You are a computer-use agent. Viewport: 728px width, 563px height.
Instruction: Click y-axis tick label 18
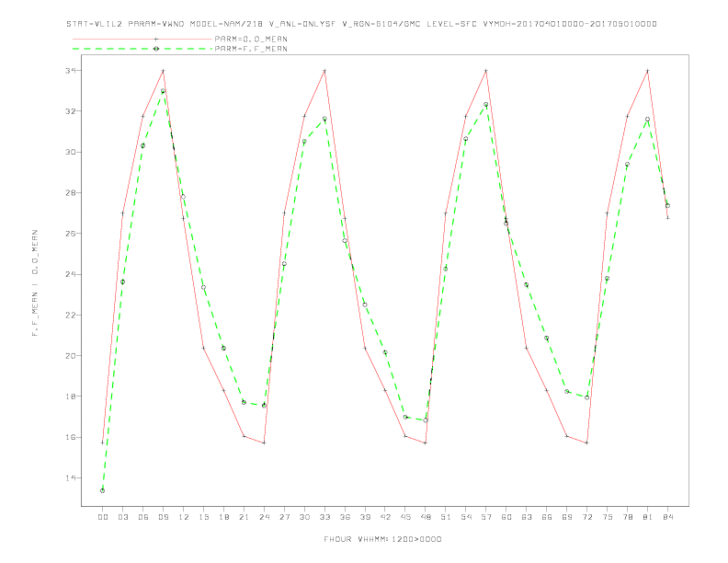coord(72,396)
